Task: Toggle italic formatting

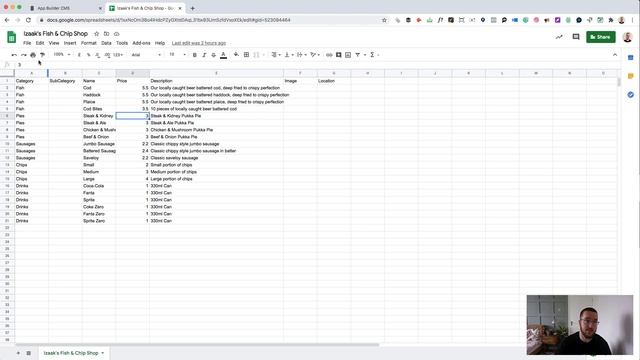Action: coord(204,55)
